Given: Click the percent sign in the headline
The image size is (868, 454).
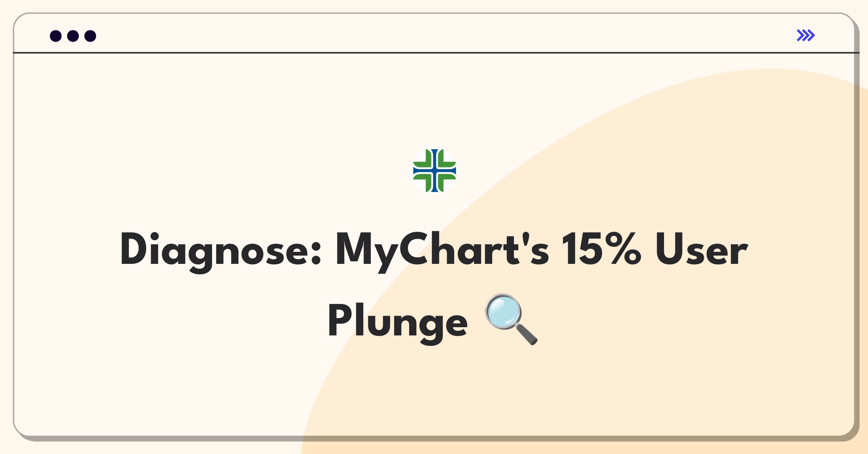Looking at the screenshot, I should point(625,249).
